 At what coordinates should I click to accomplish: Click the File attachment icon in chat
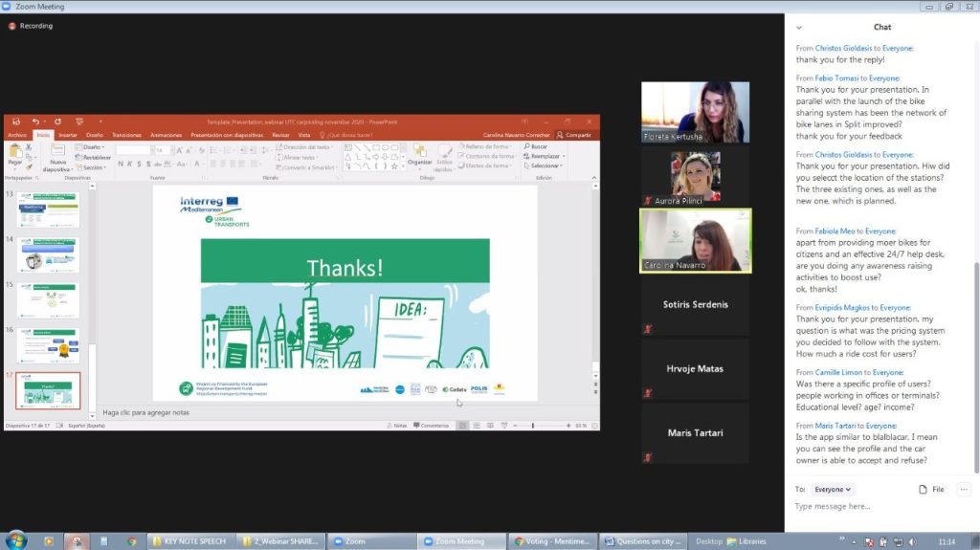click(x=931, y=489)
